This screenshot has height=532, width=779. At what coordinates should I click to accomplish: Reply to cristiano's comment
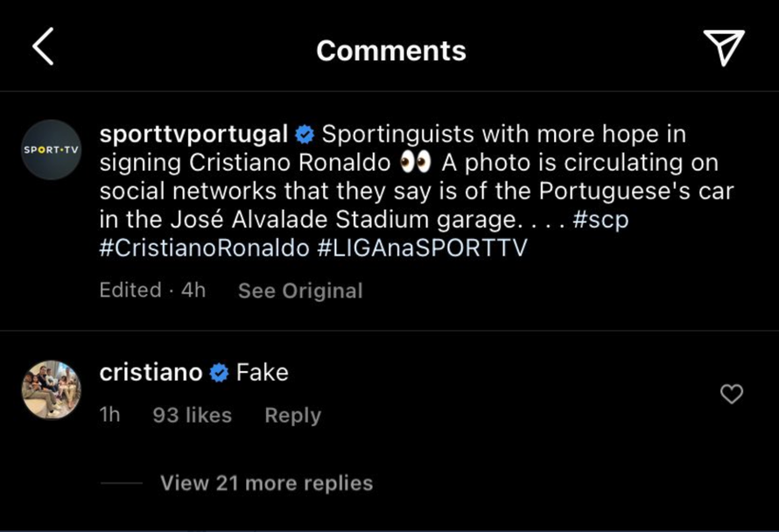[x=292, y=416]
